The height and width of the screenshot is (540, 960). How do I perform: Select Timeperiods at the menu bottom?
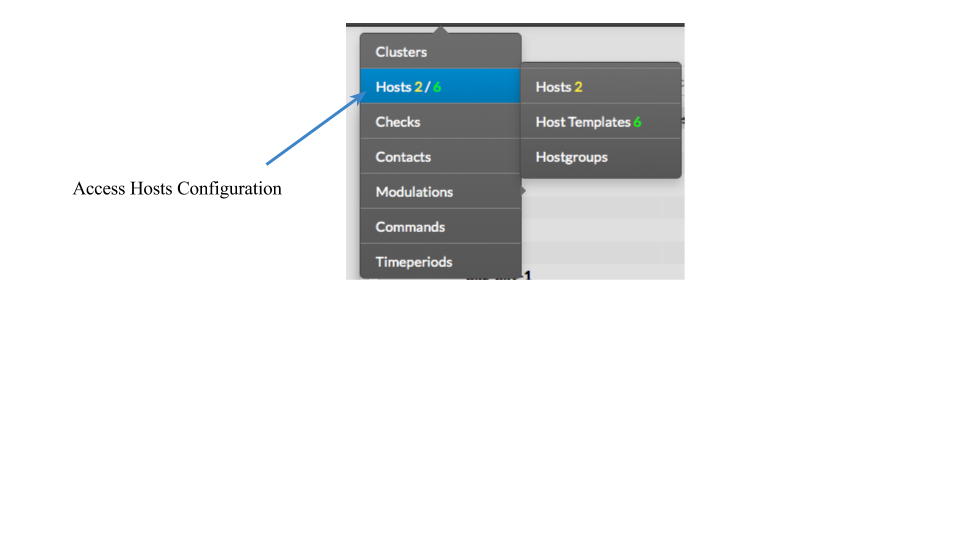[440, 261]
